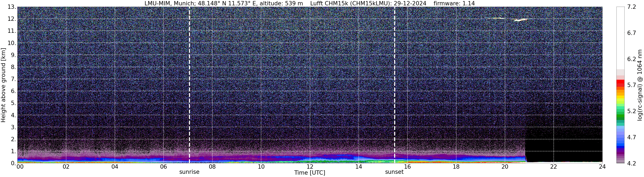Click the white cloud streak near 12 km
The height and width of the screenshot is (177, 644).
click(520, 20)
